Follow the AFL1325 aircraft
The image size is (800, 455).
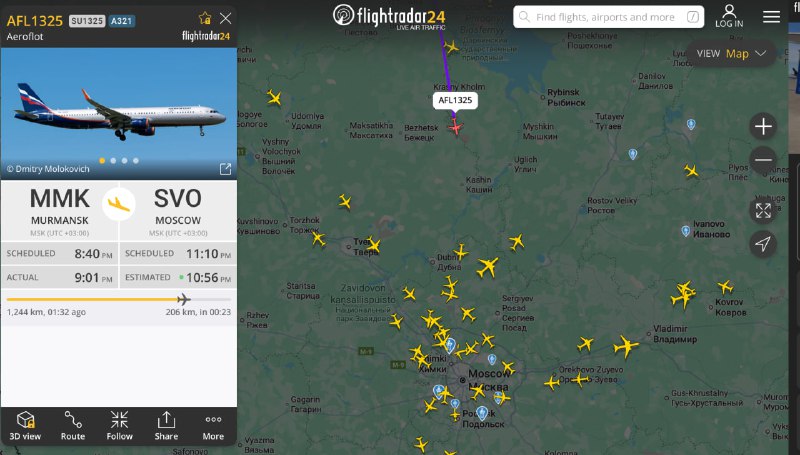click(x=119, y=425)
